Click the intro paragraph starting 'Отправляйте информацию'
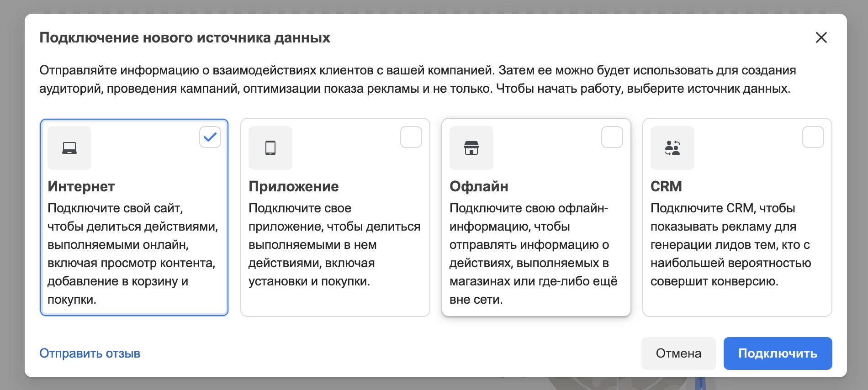 point(418,79)
